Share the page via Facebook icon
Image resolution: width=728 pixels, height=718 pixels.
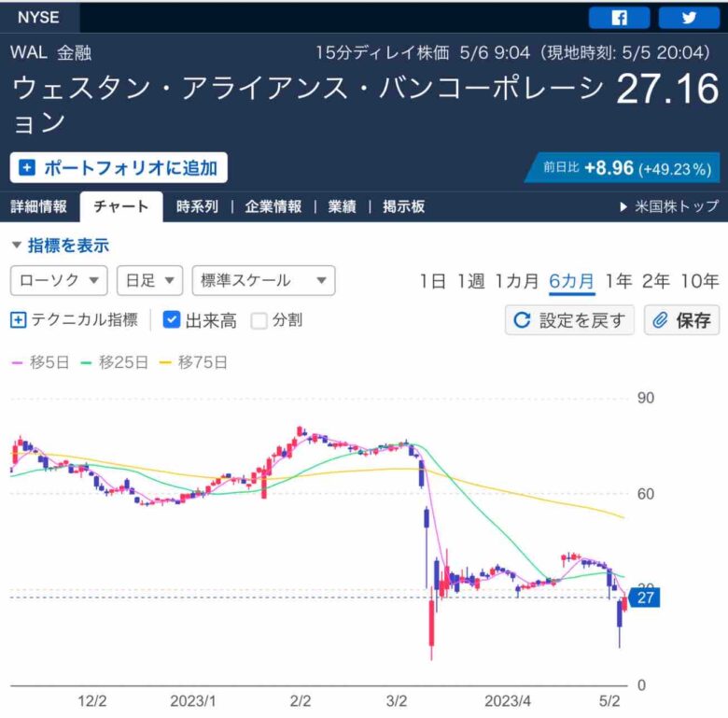pyautogui.click(x=619, y=18)
